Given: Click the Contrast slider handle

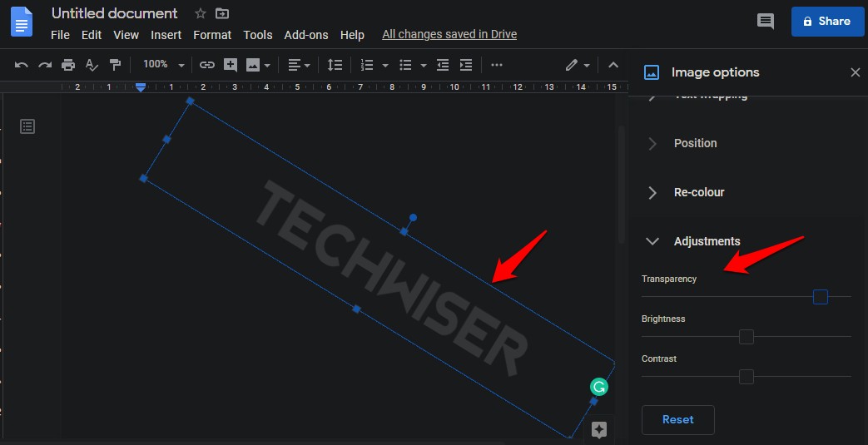Looking at the screenshot, I should [746, 376].
